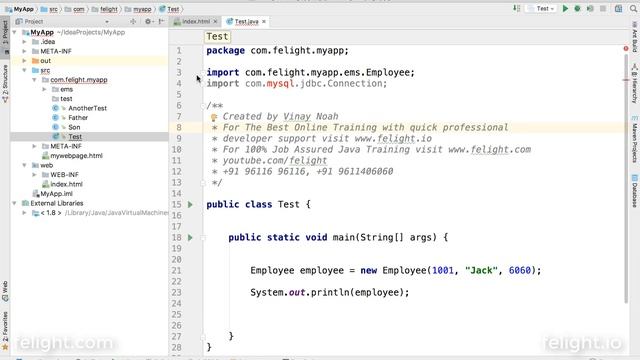Fold the Javadoc comment at line 6
Image resolution: width=640 pixels, height=360 pixels.
[203, 106]
